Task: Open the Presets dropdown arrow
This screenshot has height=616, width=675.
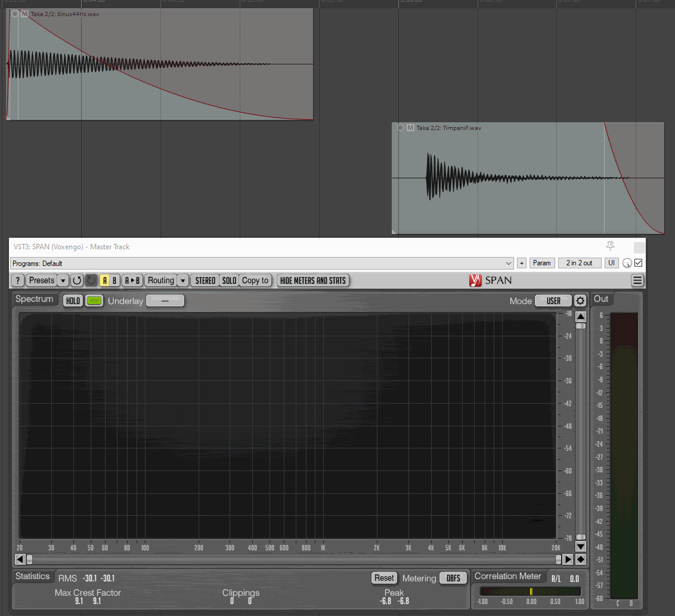Action: point(63,280)
